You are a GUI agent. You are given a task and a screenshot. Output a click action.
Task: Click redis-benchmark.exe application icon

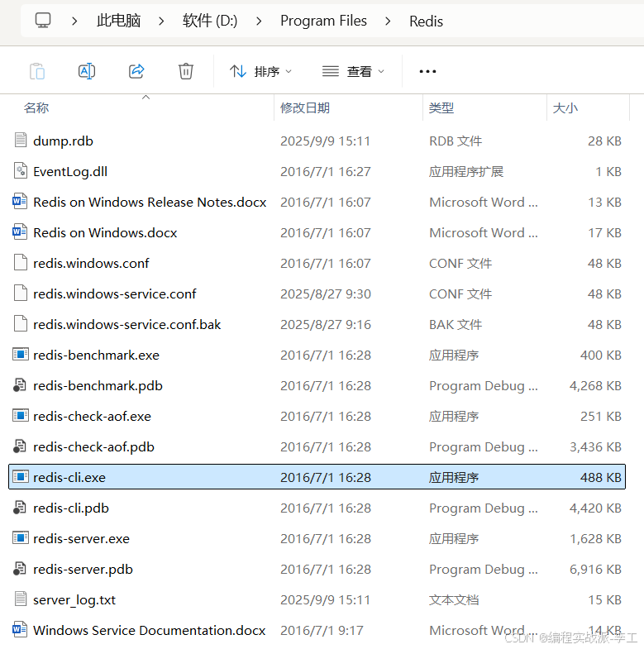21,355
